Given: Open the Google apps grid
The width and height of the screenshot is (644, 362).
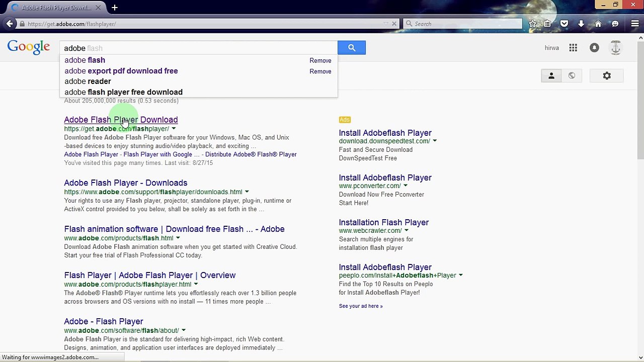Looking at the screenshot, I should (x=573, y=48).
